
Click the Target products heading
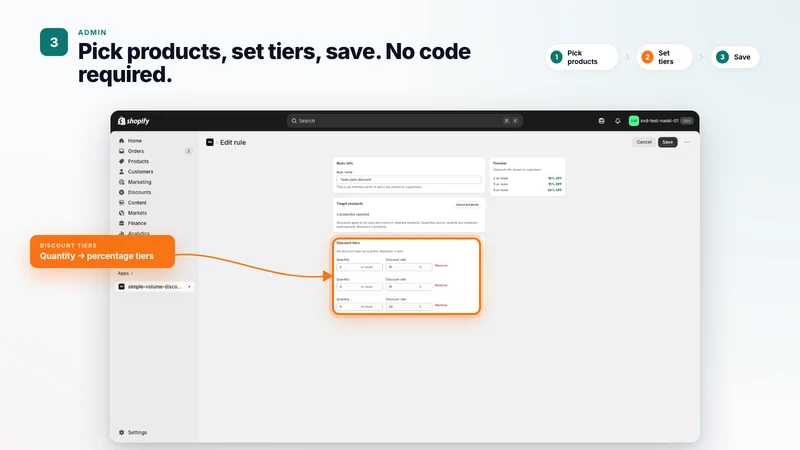(349, 204)
